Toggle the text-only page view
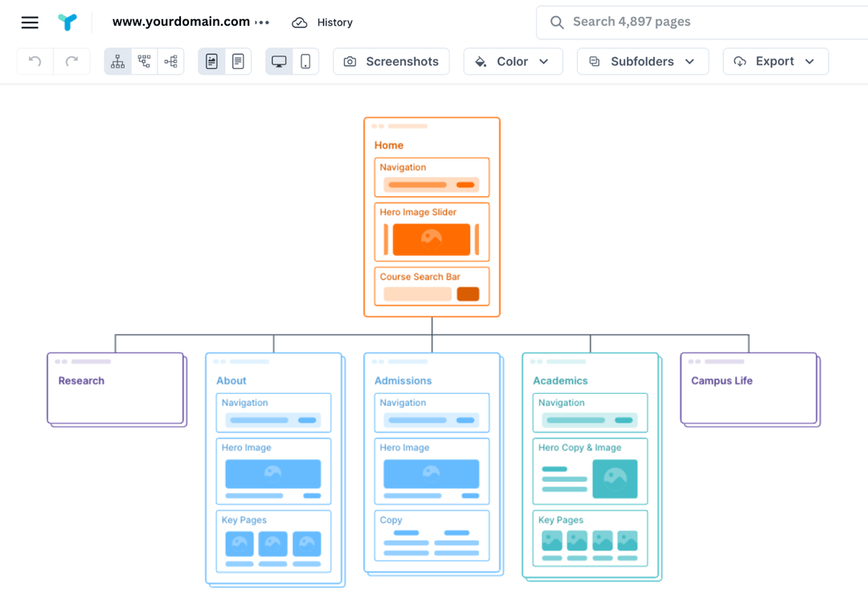 [x=237, y=61]
